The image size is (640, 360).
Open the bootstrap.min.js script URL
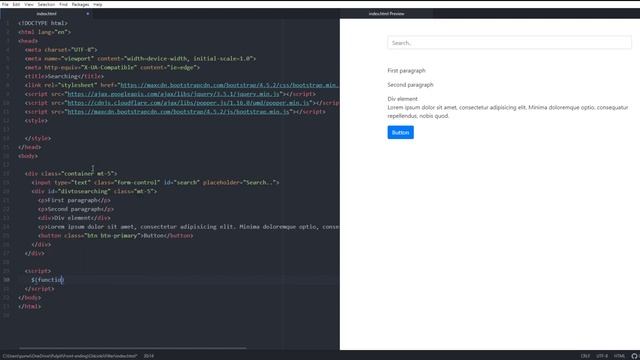(178, 111)
